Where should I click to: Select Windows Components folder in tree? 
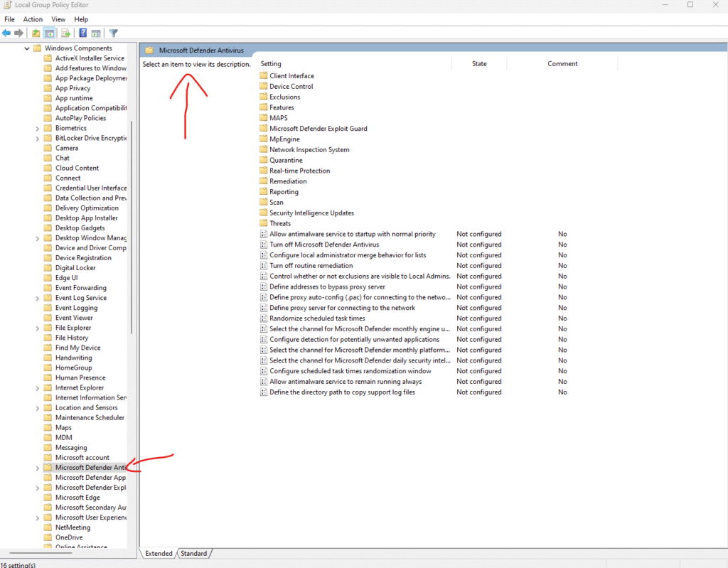click(x=78, y=48)
